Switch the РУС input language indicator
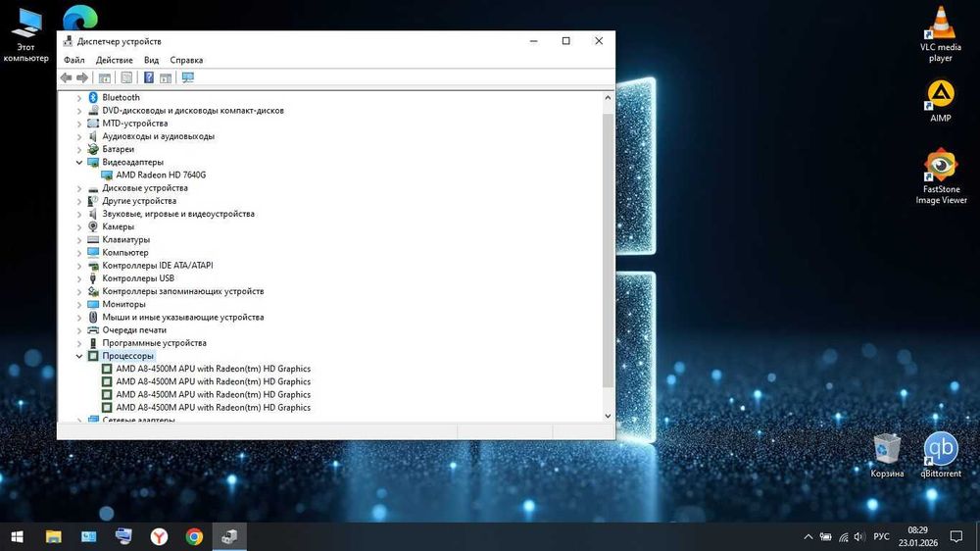 point(881,536)
